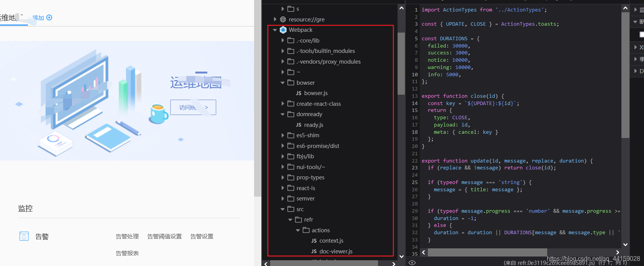Open the ready.js source file
644x266 pixels.
(314, 125)
